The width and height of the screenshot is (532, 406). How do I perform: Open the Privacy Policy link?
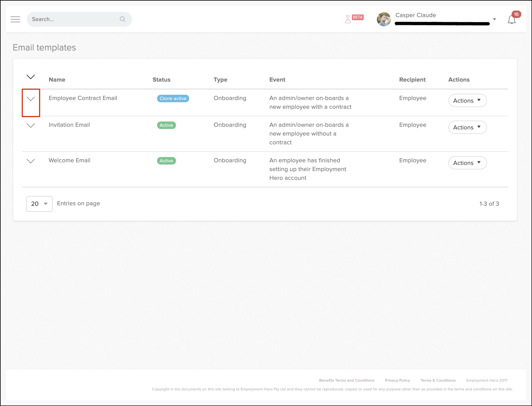click(397, 380)
